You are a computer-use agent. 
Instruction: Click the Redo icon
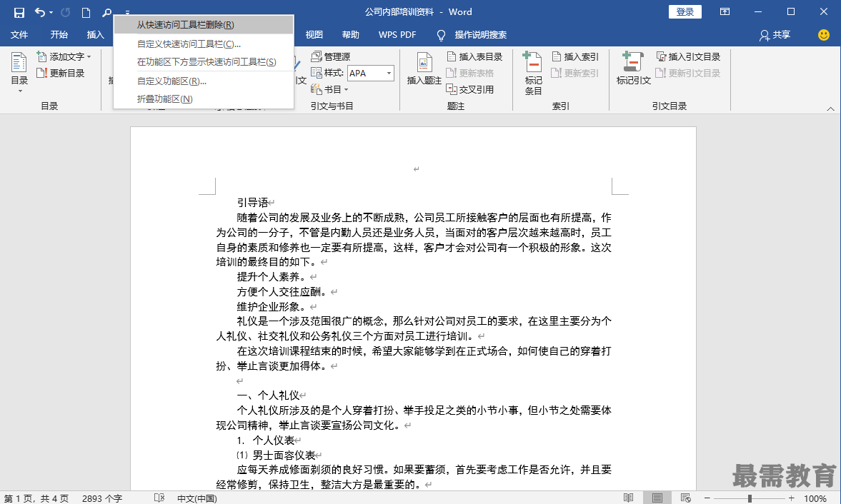(66, 12)
